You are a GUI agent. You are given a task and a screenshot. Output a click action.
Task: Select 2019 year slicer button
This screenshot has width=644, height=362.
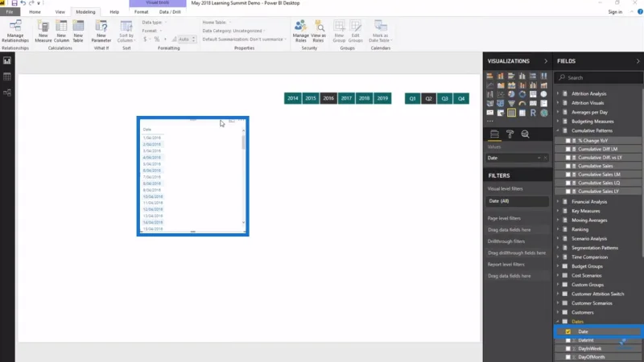(383, 98)
